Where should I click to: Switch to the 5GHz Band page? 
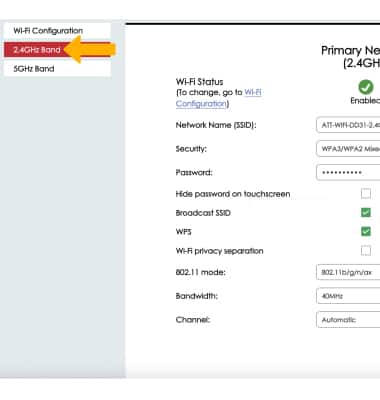tap(57, 69)
